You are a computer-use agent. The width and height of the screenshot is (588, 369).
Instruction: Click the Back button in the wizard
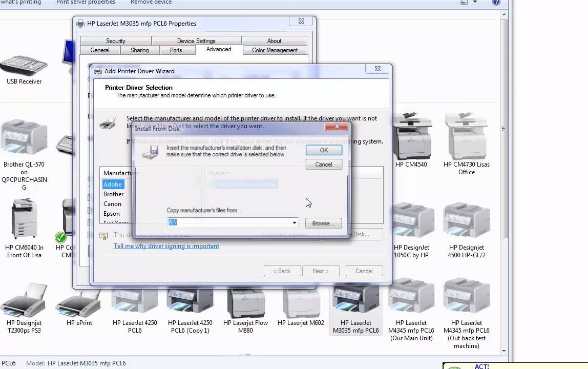tap(282, 271)
